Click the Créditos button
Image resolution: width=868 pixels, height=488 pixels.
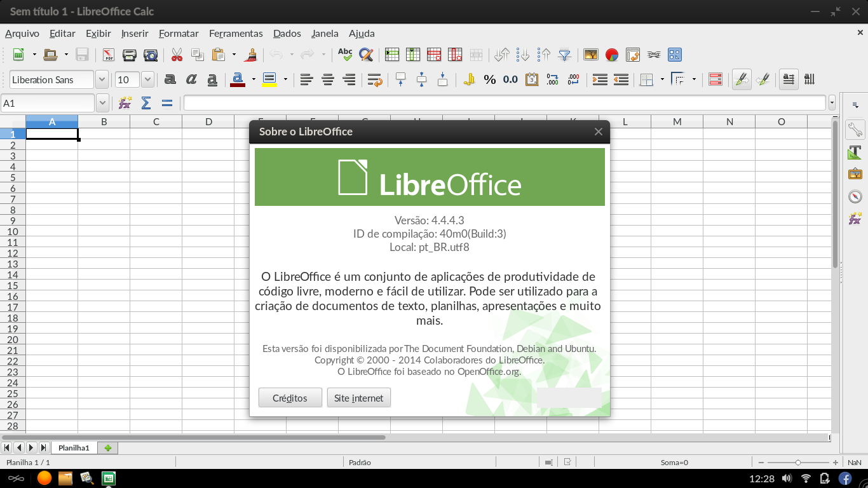click(290, 398)
